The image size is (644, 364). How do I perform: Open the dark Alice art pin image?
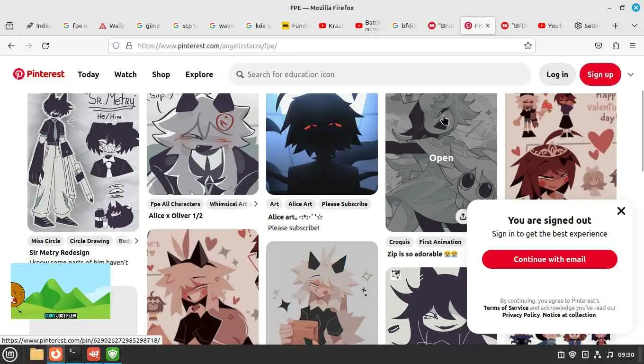click(322, 144)
